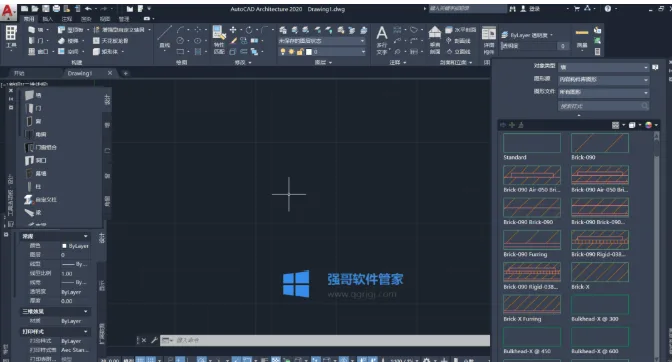Select the 直线 Line draw tool

(x=165, y=36)
